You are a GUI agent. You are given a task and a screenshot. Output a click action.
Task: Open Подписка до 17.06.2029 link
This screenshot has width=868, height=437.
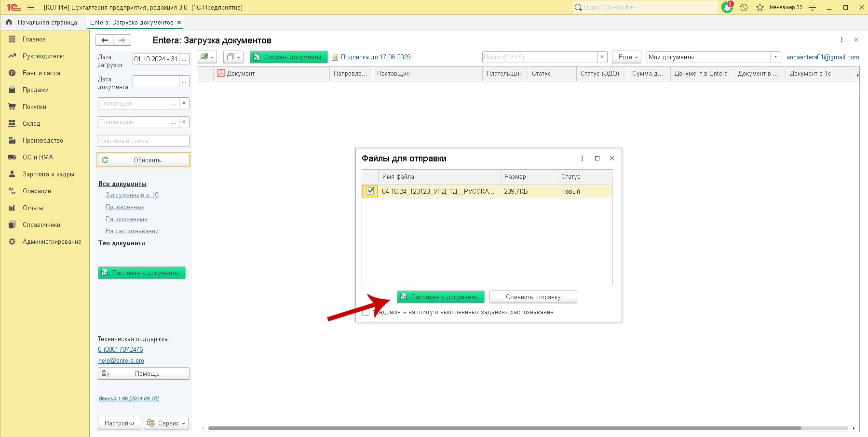376,57
